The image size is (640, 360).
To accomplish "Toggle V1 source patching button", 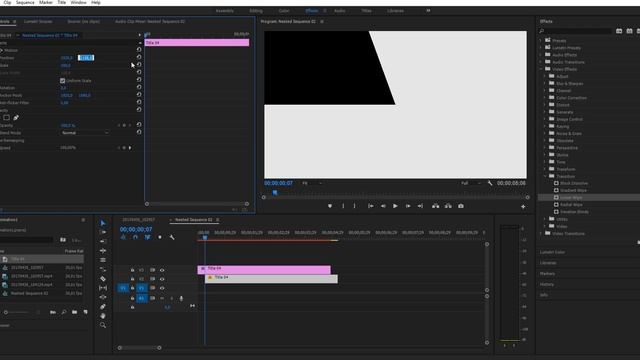I will click(123, 288).
